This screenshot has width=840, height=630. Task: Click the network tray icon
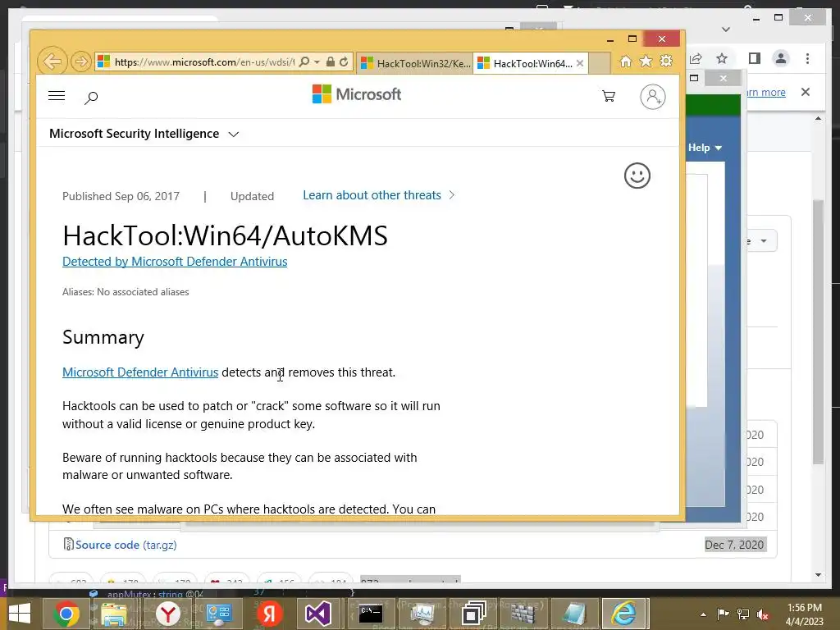[743, 614]
